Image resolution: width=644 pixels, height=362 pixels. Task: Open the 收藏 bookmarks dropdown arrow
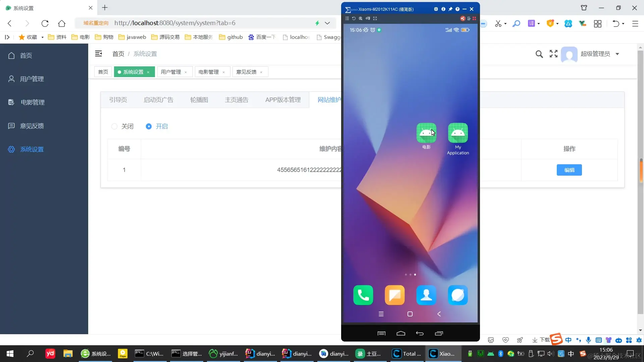[x=43, y=37]
